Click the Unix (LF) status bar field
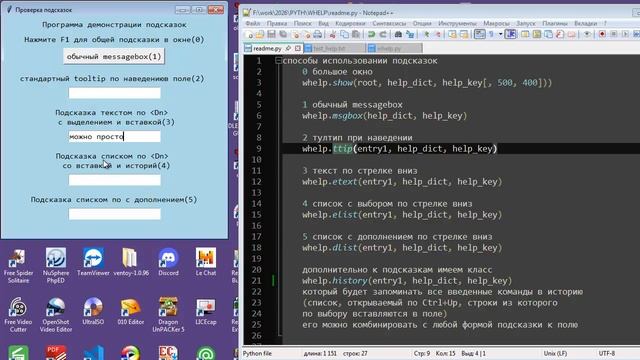 pos(555,353)
